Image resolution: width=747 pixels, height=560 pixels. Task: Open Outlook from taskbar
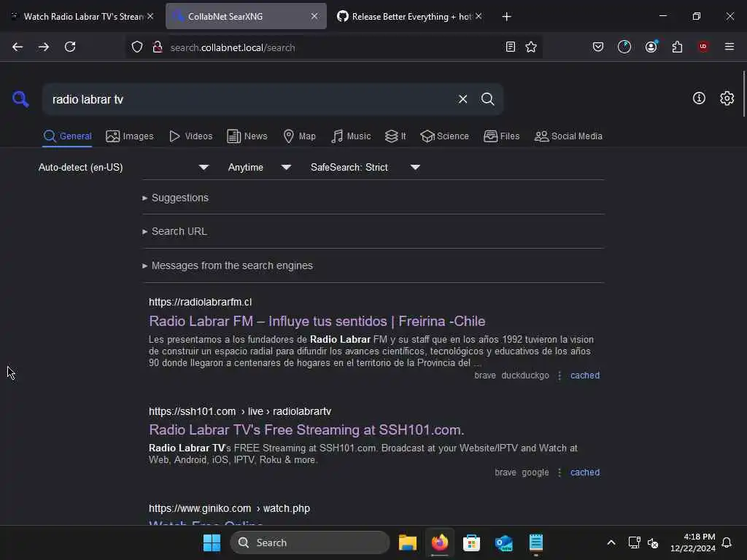tap(503, 542)
